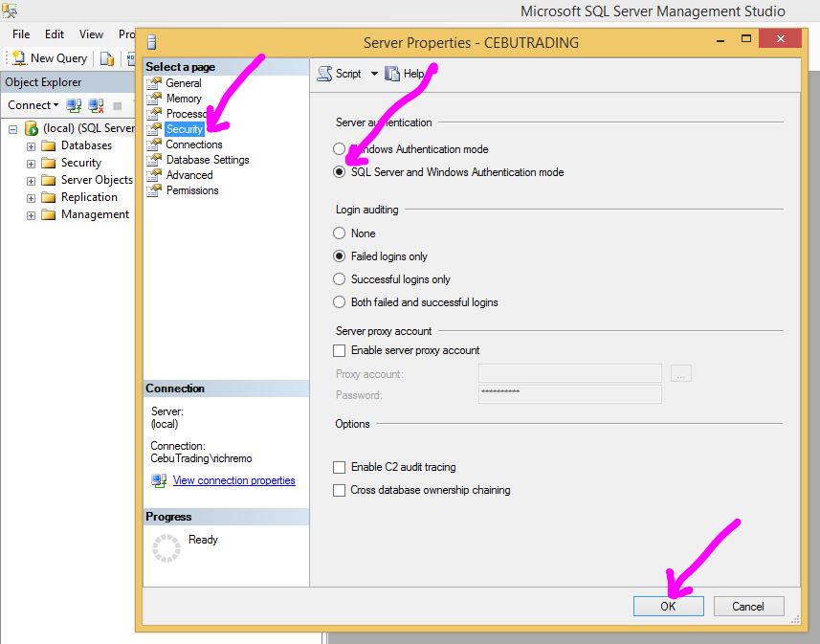
Task: Open View connection properties link
Action: [x=233, y=480]
